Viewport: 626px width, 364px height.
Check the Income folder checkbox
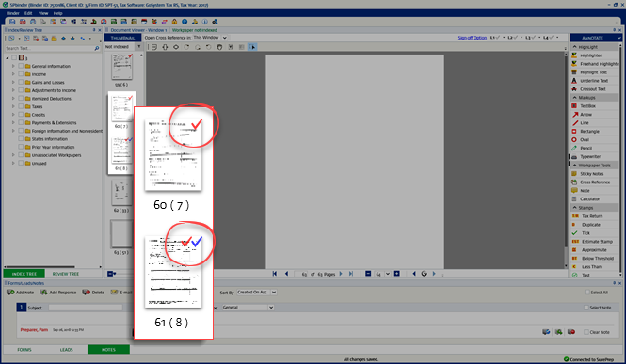click(x=21, y=74)
